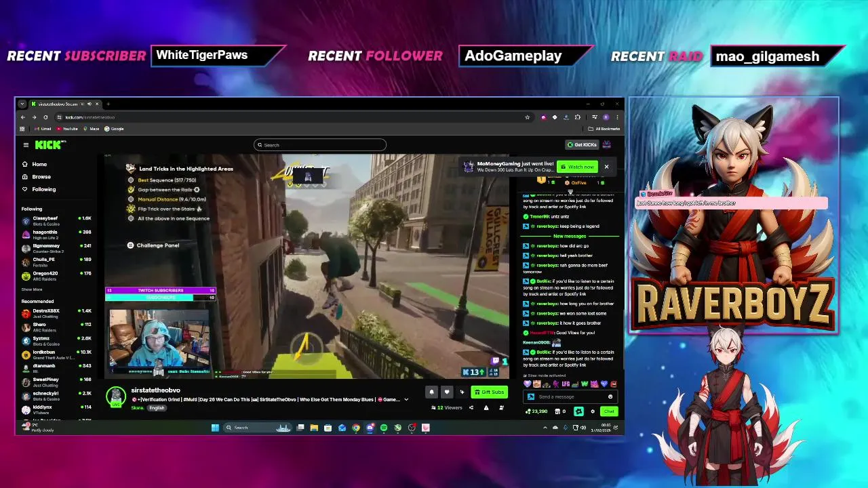This screenshot has height=488, width=868.
Task: Collapse chat leaderboard handle icon
Action: tap(570, 192)
